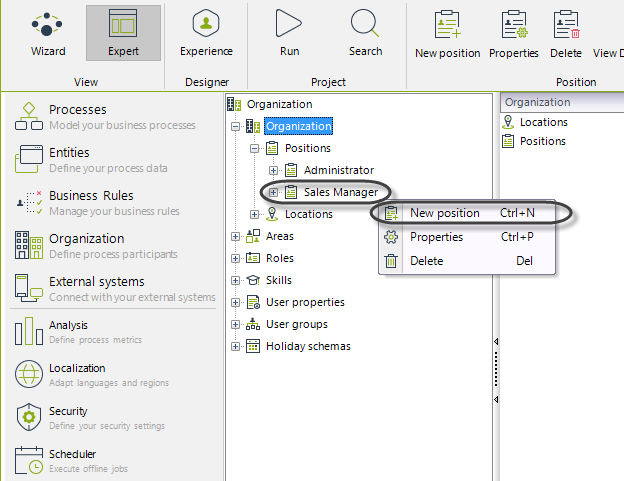Choose Properties in context menu
Screen dimensions: 624x481
pyautogui.click(x=467, y=237)
